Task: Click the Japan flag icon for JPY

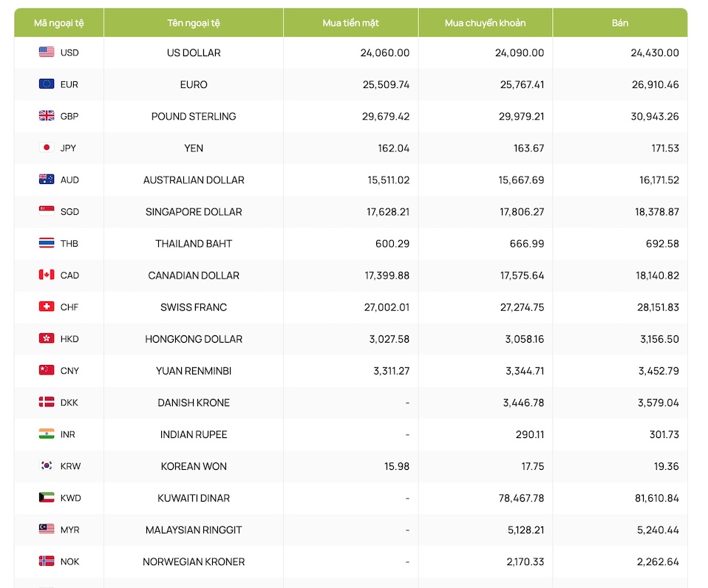Action: (47, 148)
